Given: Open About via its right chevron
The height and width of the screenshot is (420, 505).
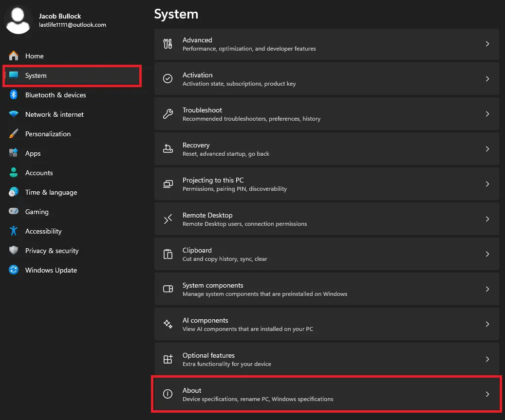Looking at the screenshot, I should pos(487,394).
